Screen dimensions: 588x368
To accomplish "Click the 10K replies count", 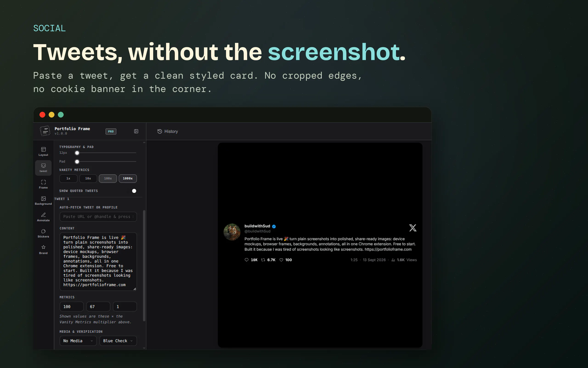I will click(x=254, y=260).
